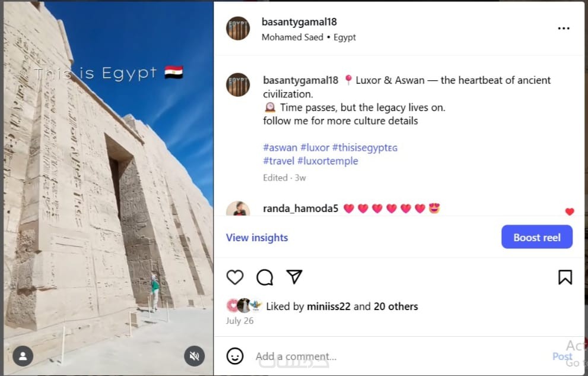Image resolution: width=588 pixels, height=376 pixels.
Task: Open randa_hamoda5 commenter avatar
Action: (238, 209)
